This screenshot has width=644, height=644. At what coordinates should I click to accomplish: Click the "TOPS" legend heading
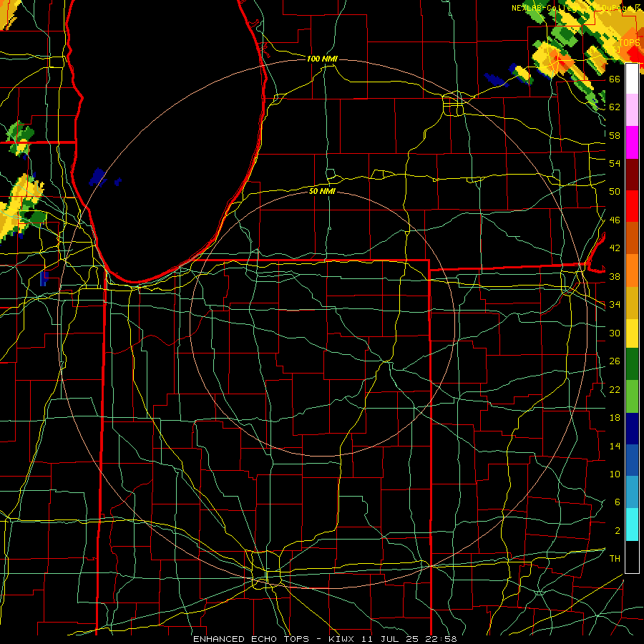[x=629, y=43]
